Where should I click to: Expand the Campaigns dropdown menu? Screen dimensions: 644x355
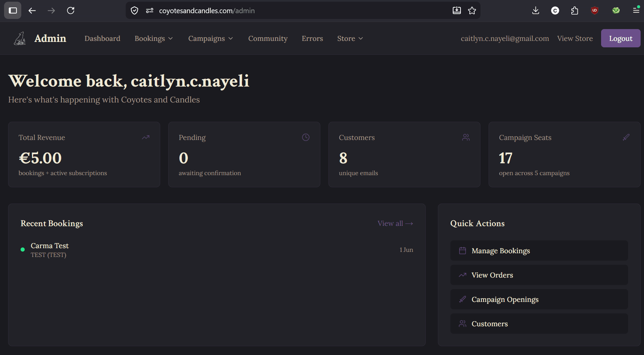tap(210, 39)
